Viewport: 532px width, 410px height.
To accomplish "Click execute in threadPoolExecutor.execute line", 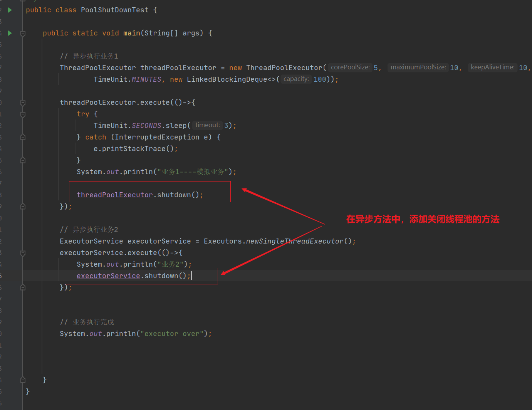I will click(155, 102).
